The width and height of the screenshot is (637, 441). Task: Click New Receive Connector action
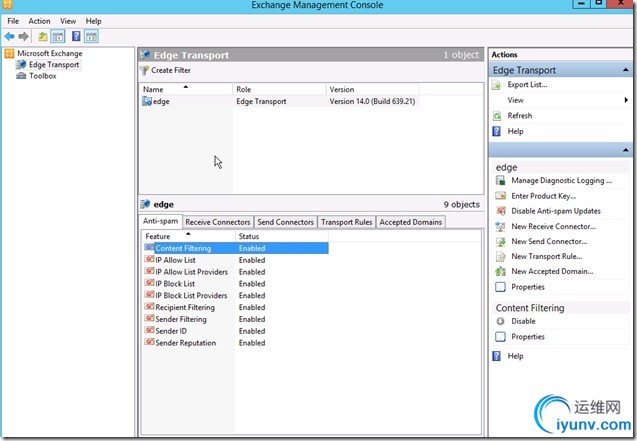pos(553,227)
